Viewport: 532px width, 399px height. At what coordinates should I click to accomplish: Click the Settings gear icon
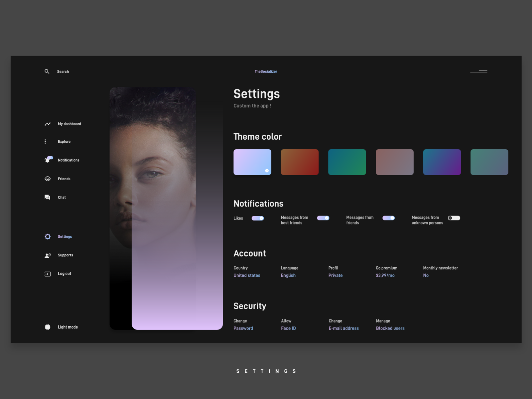pos(48,236)
